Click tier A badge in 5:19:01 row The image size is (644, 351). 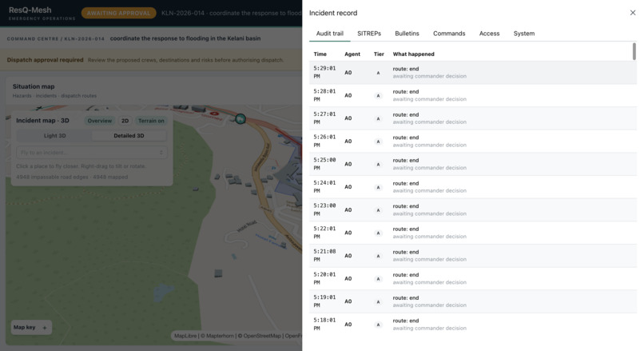[x=378, y=301]
